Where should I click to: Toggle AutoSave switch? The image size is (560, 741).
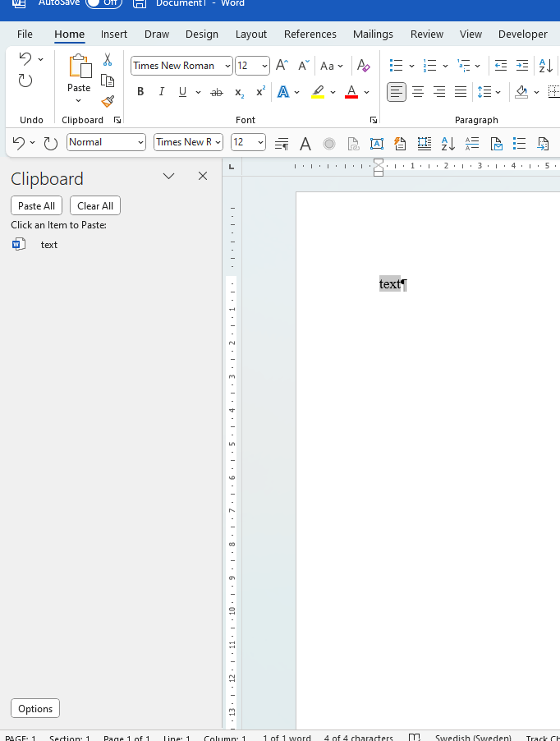[104, 3]
